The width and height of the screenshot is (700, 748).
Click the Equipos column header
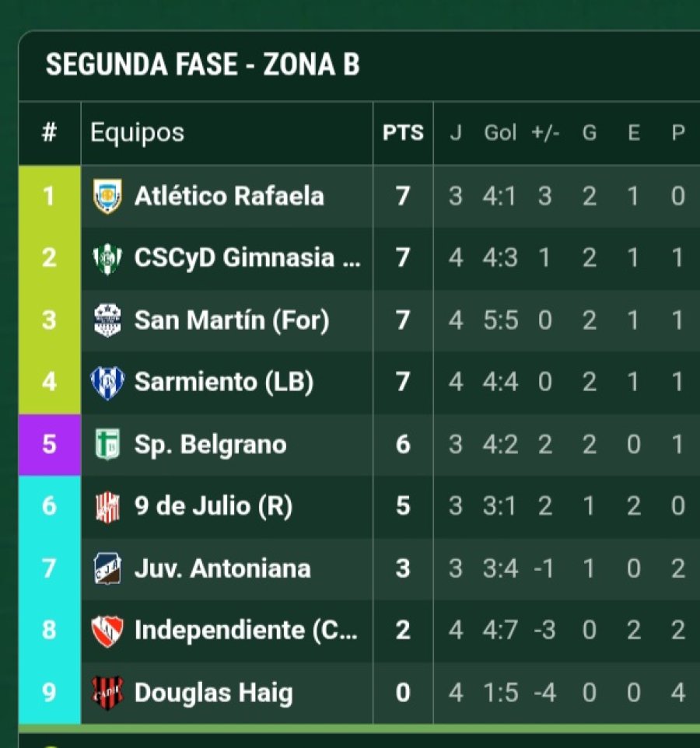(x=138, y=133)
